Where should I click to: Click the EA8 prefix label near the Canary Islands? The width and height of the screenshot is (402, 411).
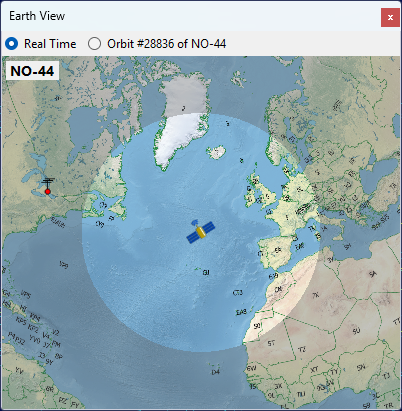(241, 312)
